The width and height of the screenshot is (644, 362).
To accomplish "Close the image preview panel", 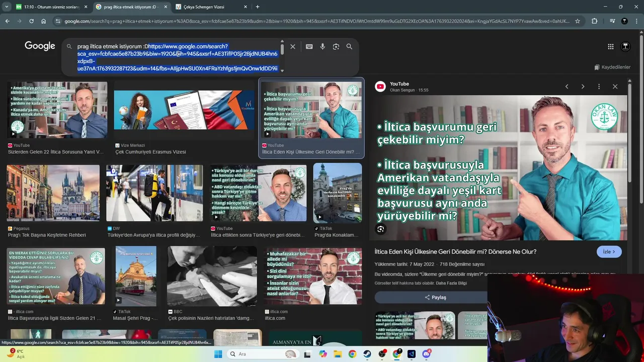I will tap(615, 86).
